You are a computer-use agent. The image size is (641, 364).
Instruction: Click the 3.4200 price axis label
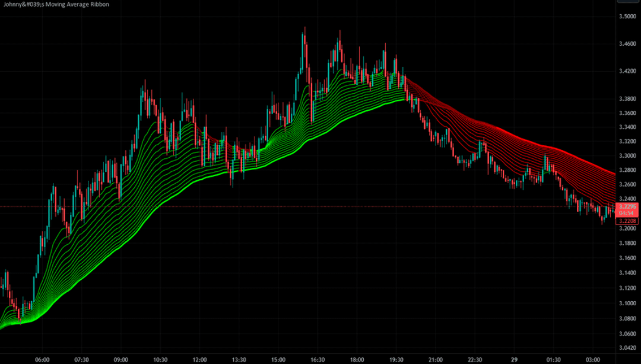pos(628,71)
